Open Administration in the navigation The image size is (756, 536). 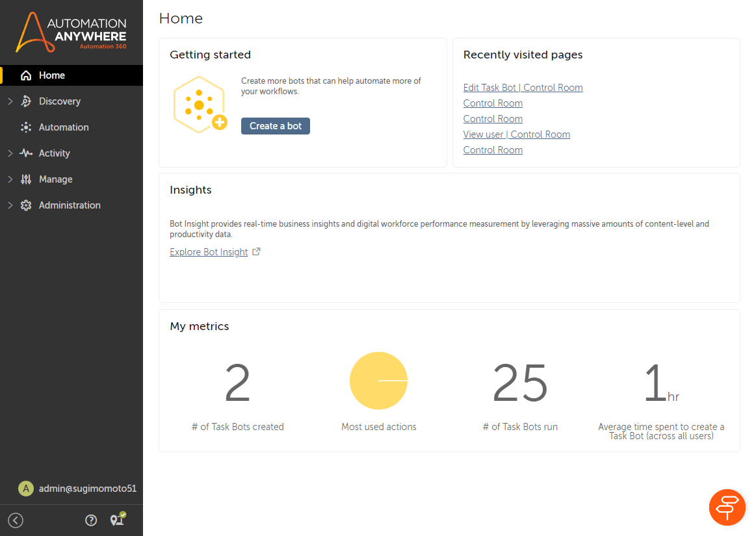72,205
